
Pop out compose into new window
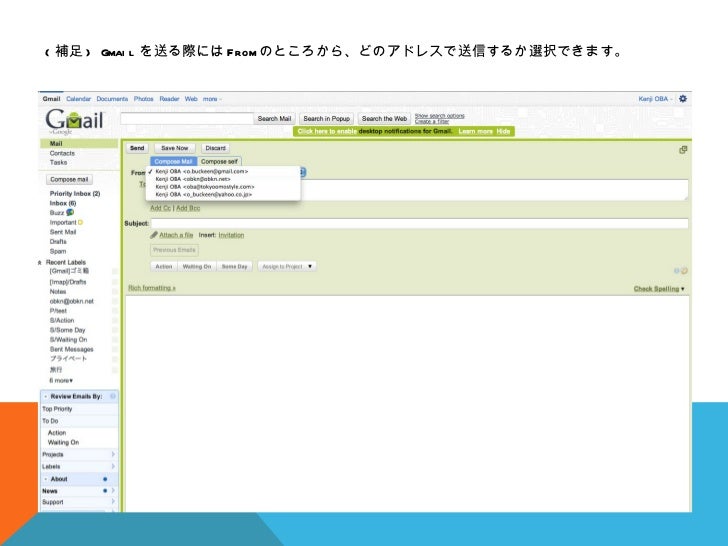pyautogui.click(x=683, y=150)
